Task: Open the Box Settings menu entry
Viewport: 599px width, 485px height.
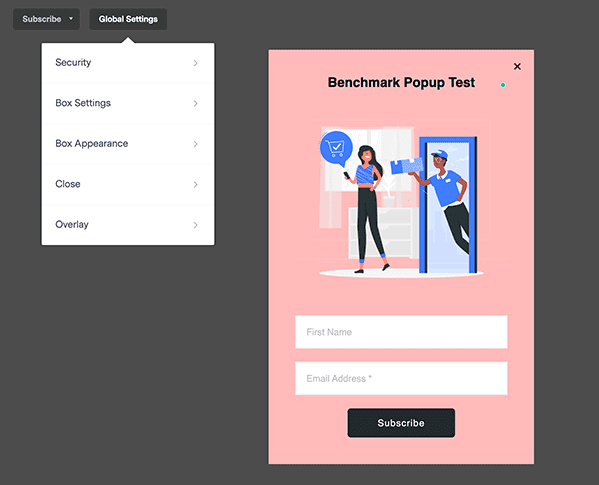Action: (128, 103)
